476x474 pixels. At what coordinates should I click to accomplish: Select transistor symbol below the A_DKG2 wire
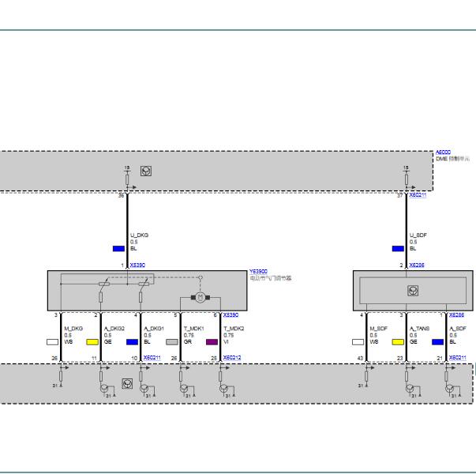point(104,389)
